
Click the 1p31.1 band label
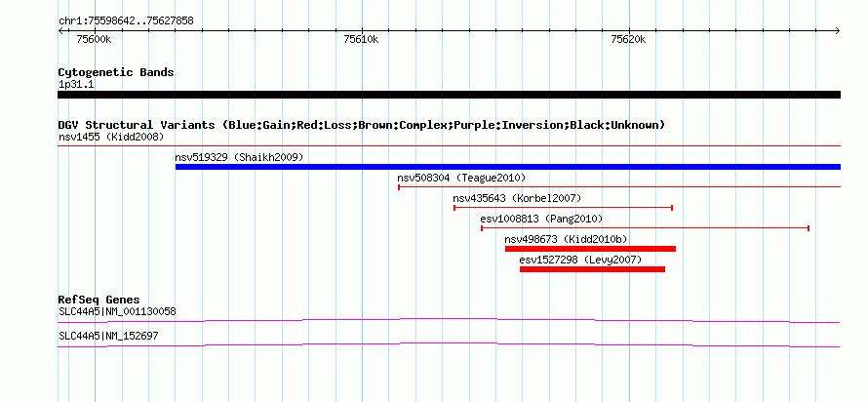tap(75, 84)
